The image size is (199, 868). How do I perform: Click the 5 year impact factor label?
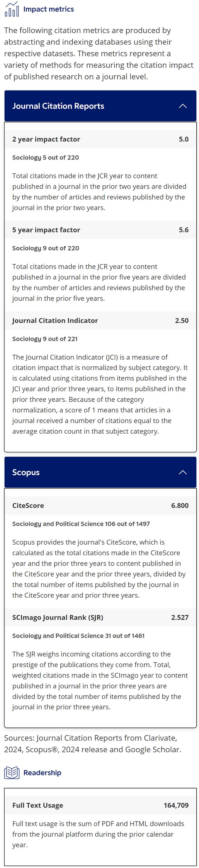pyautogui.click(x=46, y=230)
